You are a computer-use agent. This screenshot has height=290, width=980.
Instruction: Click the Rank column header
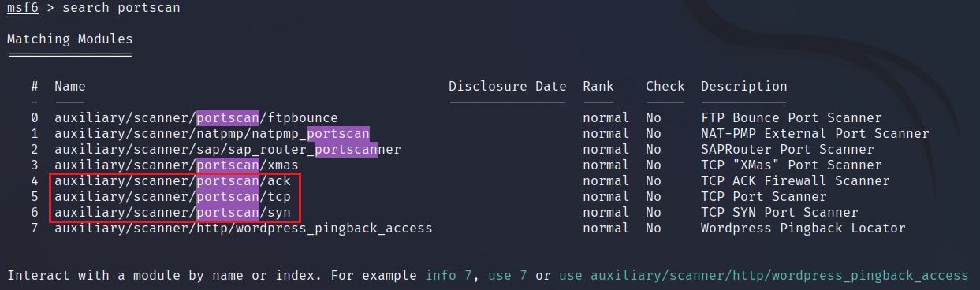tap(598, 87)
